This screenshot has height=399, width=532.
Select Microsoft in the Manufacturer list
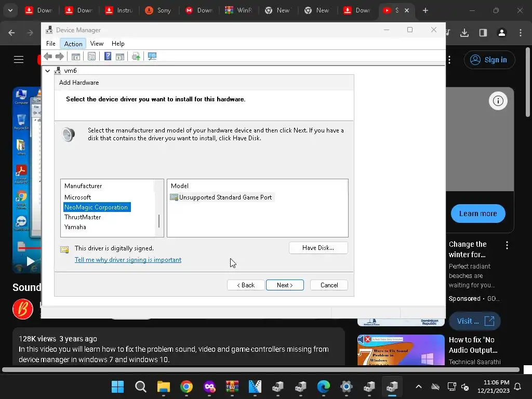78,197
